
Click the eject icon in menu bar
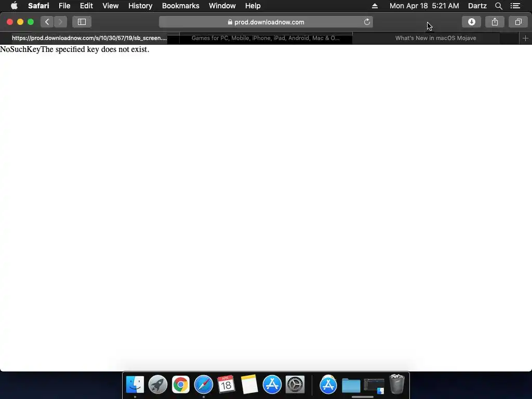click(x=375, y=6)
